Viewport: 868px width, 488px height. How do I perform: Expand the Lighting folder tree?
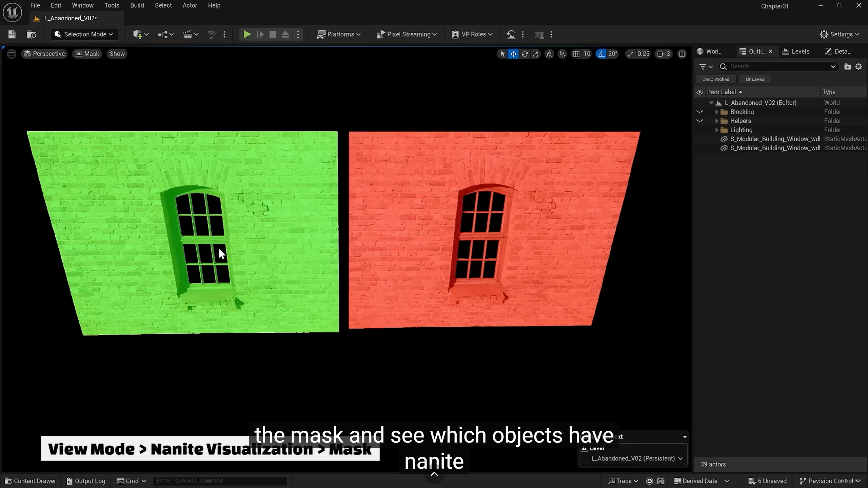click(x=716, y=130)
